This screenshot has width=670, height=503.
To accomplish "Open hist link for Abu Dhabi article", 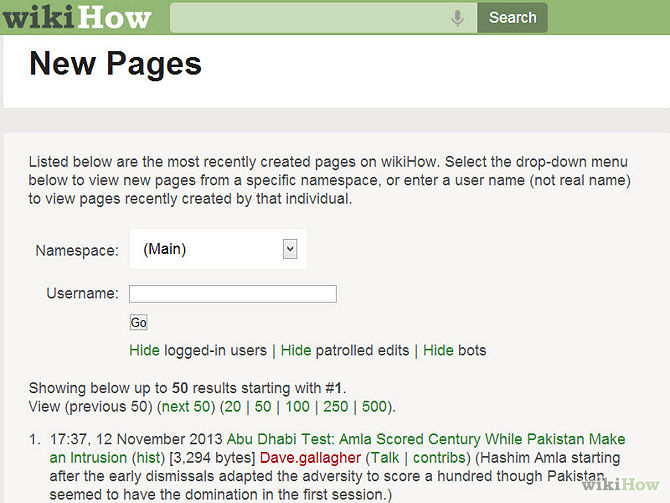I will (148, 458).
